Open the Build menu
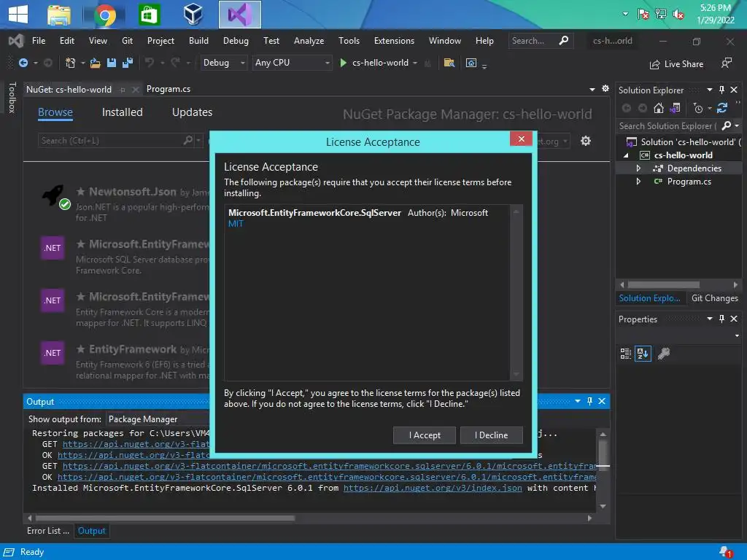 pos(198,41)
